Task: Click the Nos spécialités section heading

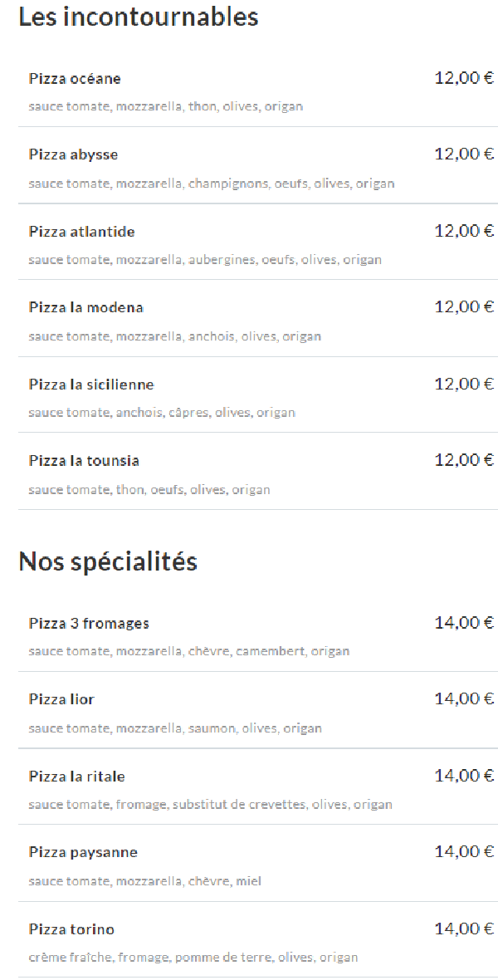Action: click(x=108, y=562)
